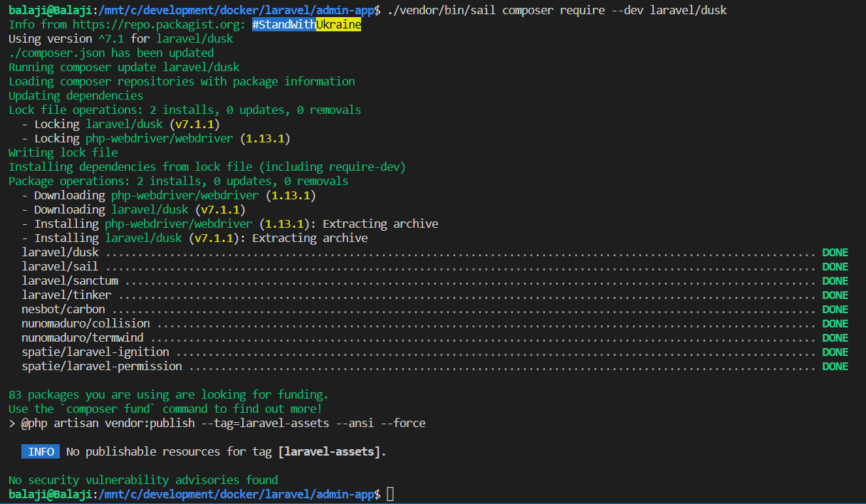Click DONE status for nunomaduro/termwind row
This screenshot has height=504, width=866.
coord(835,337)
